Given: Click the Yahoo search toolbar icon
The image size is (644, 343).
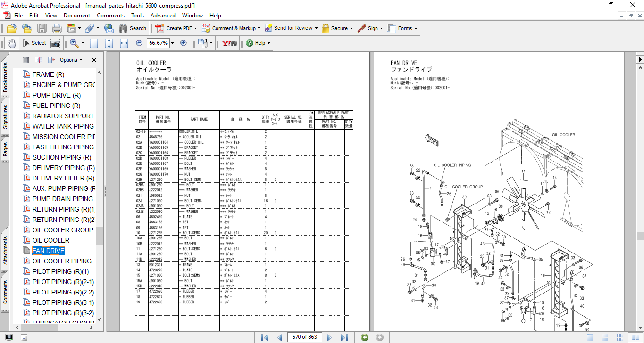Looking at the screenshot, I should 229,43.
